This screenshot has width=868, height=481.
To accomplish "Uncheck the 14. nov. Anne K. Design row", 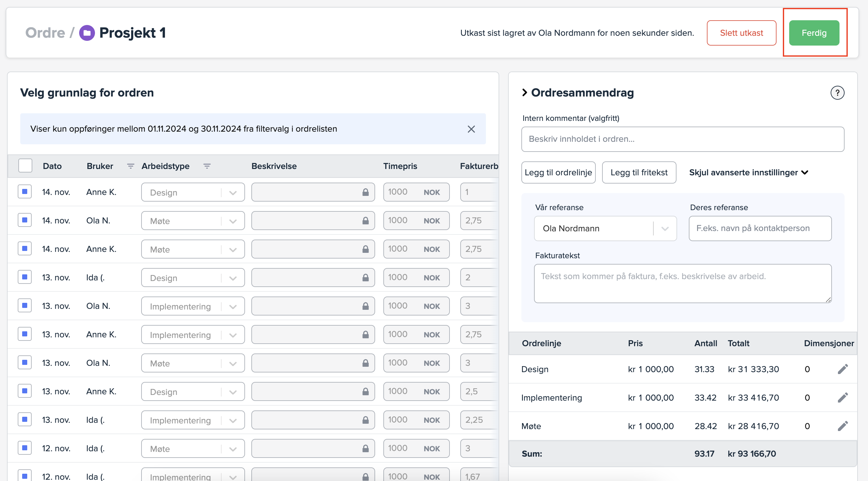I will 25,192.
